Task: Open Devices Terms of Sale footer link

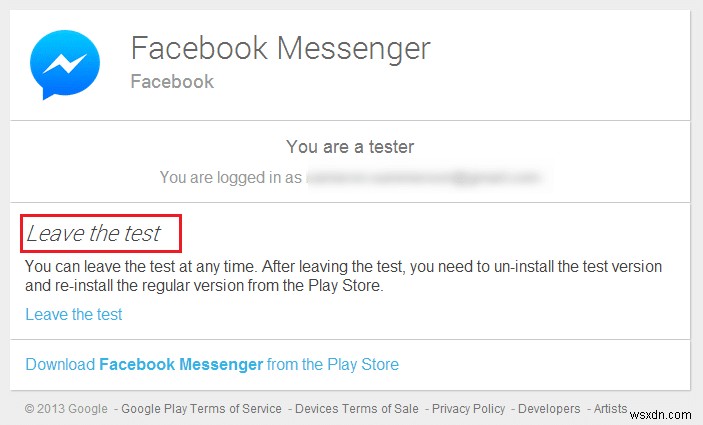Action: tap(357, 409)
